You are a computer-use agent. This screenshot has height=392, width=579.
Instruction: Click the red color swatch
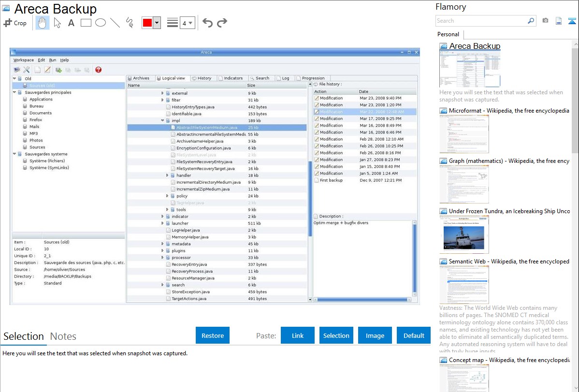click(x=147, y=23)
